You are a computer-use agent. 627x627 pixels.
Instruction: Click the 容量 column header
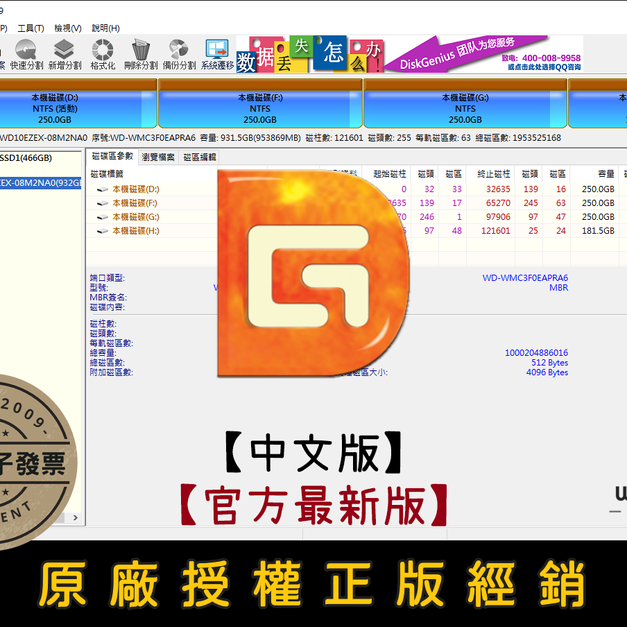(606, 174)
